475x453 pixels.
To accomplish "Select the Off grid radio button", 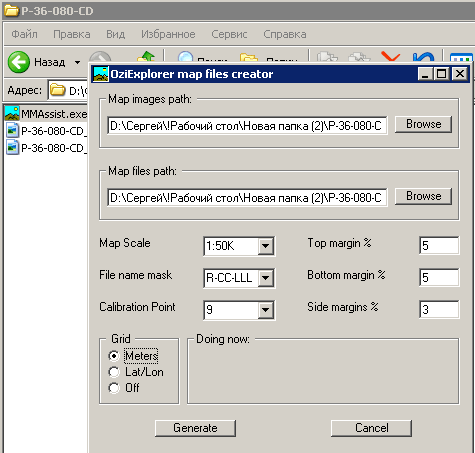I will pyautogui.click(x=114, y=388).
